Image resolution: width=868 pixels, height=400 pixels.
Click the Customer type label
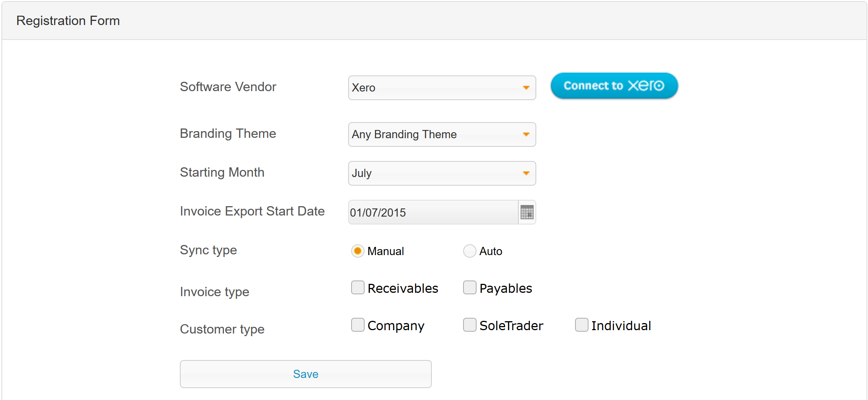(222, 329)
